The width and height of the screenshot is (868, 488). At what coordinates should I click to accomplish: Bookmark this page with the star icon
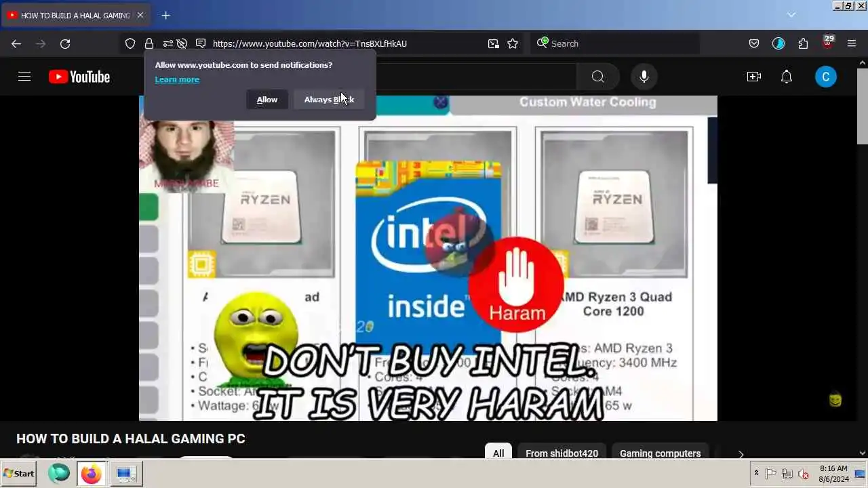point(513,43)
